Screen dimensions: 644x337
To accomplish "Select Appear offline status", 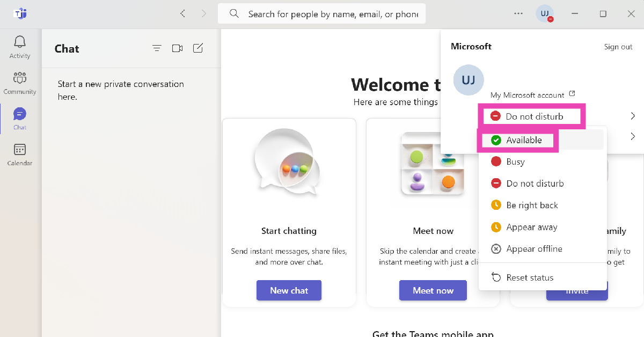I will click(533, 248).
